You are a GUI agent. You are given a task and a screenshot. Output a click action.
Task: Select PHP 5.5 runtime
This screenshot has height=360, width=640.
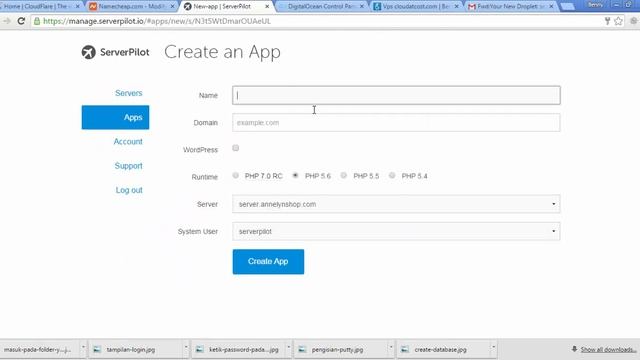click(x=344, y=176)
